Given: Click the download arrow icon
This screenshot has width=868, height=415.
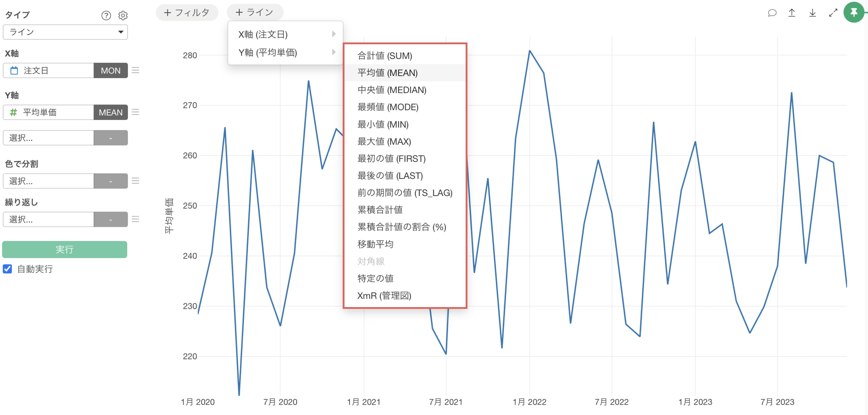Looking at the screenshot, I should (812, 13).
